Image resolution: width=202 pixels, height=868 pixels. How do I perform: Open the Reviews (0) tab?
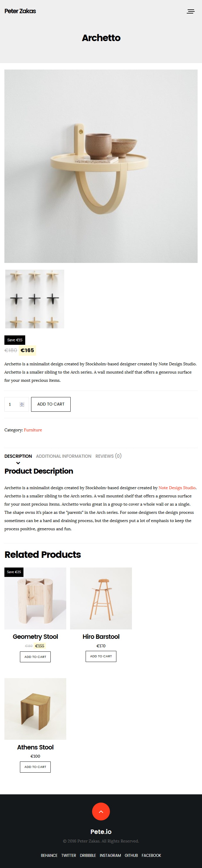coord(108,456)
